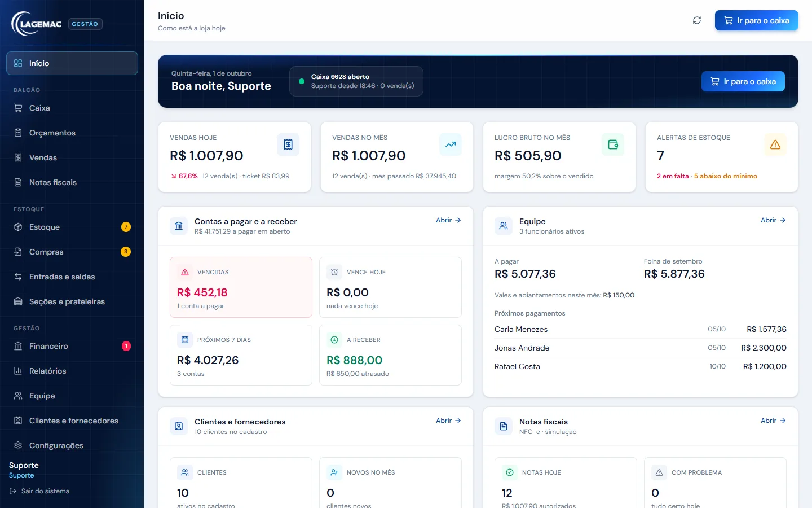Click Abrir on Clientes e fornecedores card
Screen dimensions: 812x508
[448, 421]
